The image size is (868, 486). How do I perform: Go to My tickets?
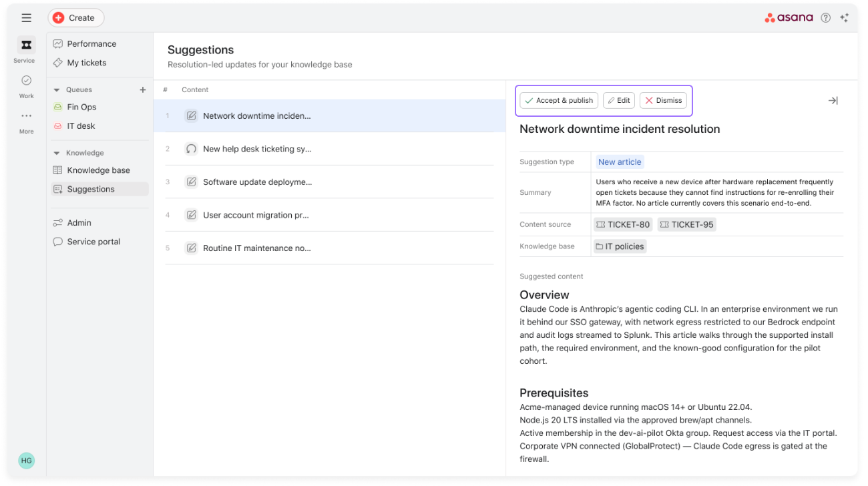[x=99, y=63]
